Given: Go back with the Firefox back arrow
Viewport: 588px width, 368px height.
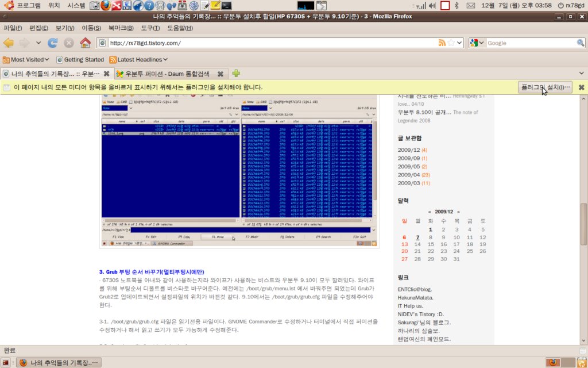Looking at the screenshot, I should 9,43.
